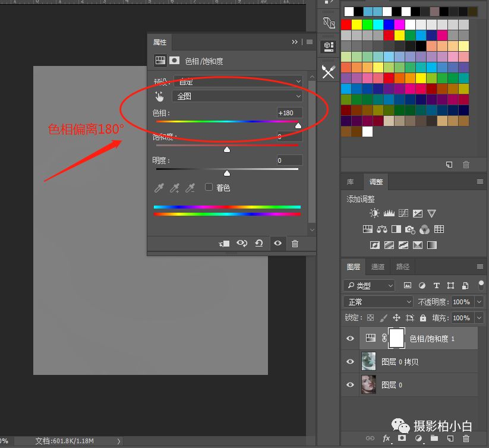Select the Color Balance scales icon
Image resolution: width=489 pixels, height=448 pixels.
coord(382,229)
